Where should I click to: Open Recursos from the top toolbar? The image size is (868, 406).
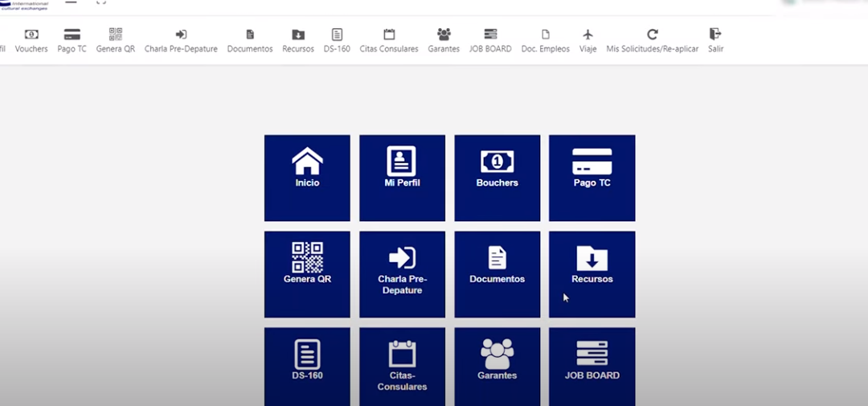298,41
